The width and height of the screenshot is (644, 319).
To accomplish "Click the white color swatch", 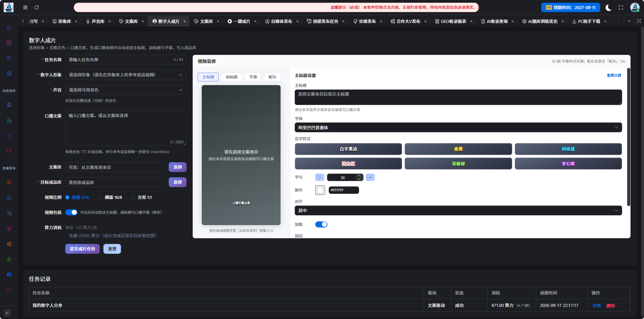I will [x=320, y=190].
